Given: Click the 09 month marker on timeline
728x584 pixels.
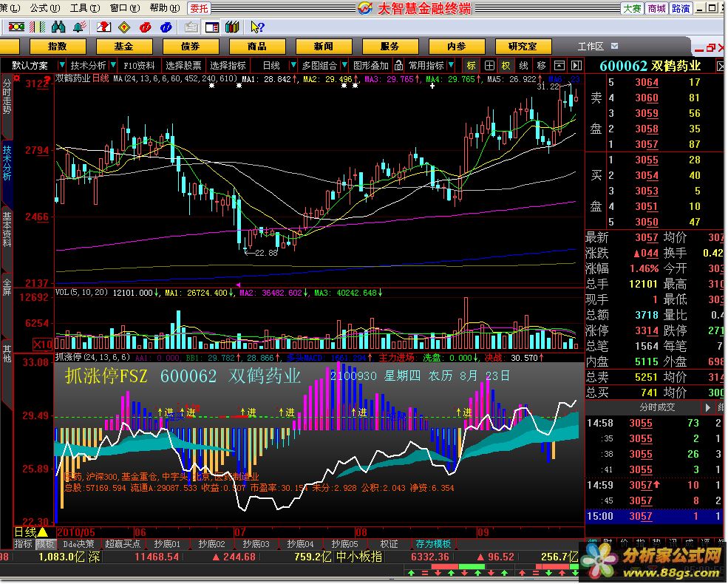Looking at the screenshot, I should pyautogui.click(x=483, y=532).
